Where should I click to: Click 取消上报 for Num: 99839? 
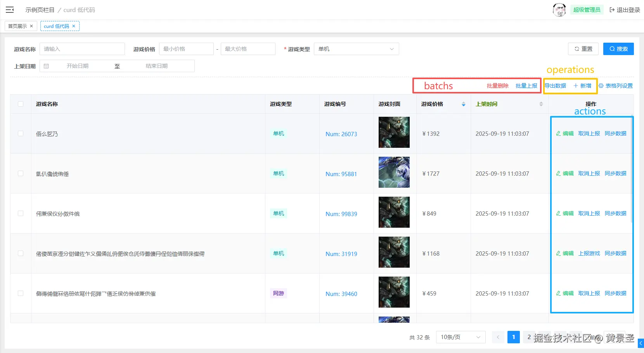point(589,213)
